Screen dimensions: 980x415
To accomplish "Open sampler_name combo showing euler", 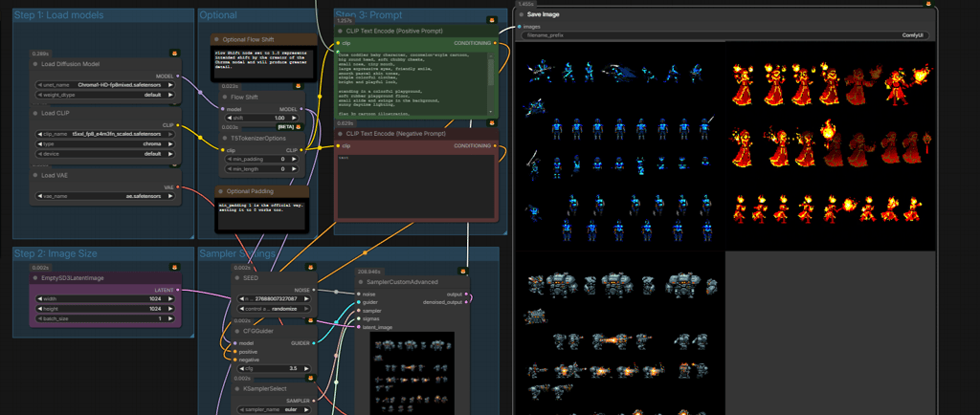I will point(274,410).
